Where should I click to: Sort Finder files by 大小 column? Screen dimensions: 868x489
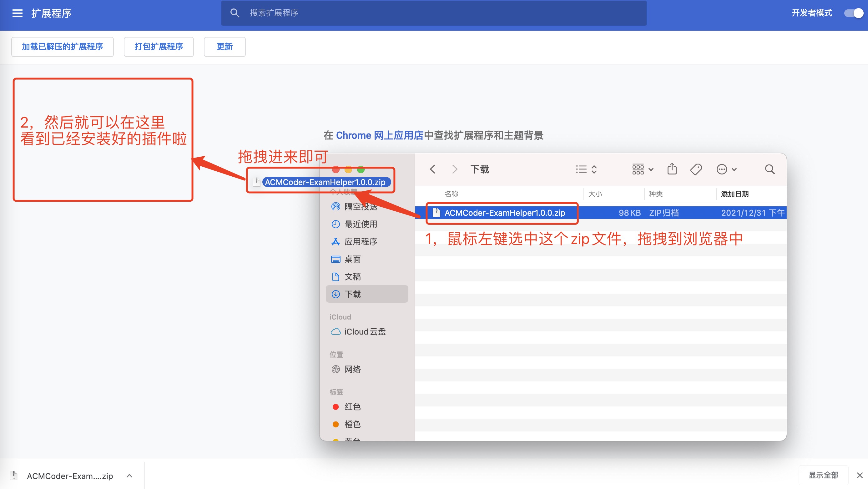pos(595,194)
